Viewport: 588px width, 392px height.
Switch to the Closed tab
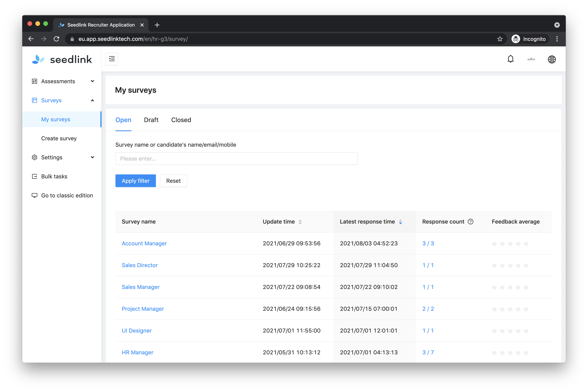click(x=181, y=120)
